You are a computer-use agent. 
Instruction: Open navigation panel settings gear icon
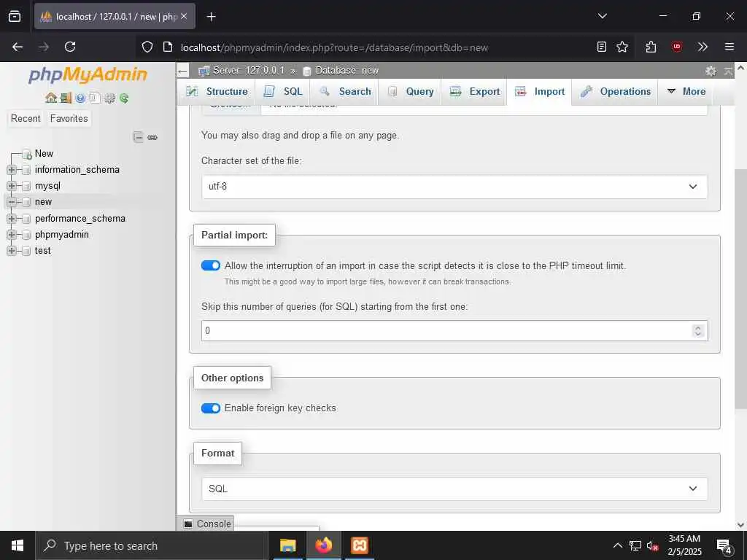point(109,98)
